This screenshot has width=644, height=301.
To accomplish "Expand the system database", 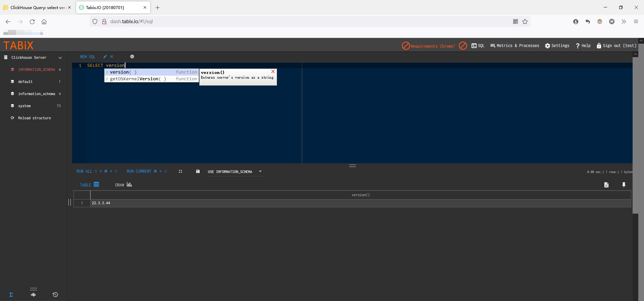I will [24, 106].
